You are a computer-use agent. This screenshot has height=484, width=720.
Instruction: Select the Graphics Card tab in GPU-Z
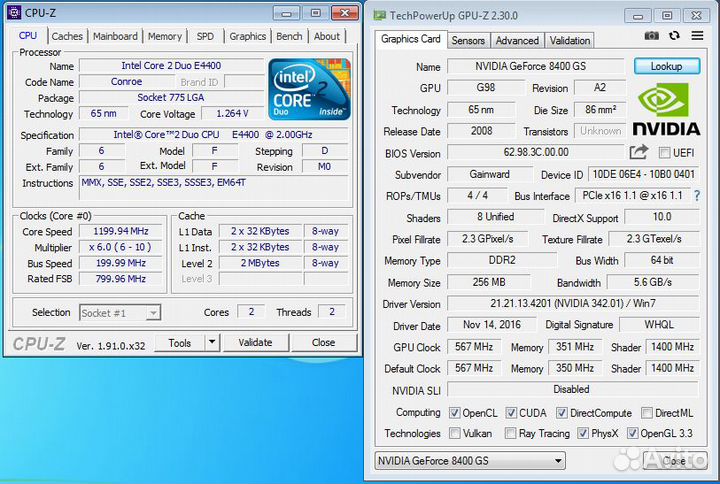pos(411,39)
